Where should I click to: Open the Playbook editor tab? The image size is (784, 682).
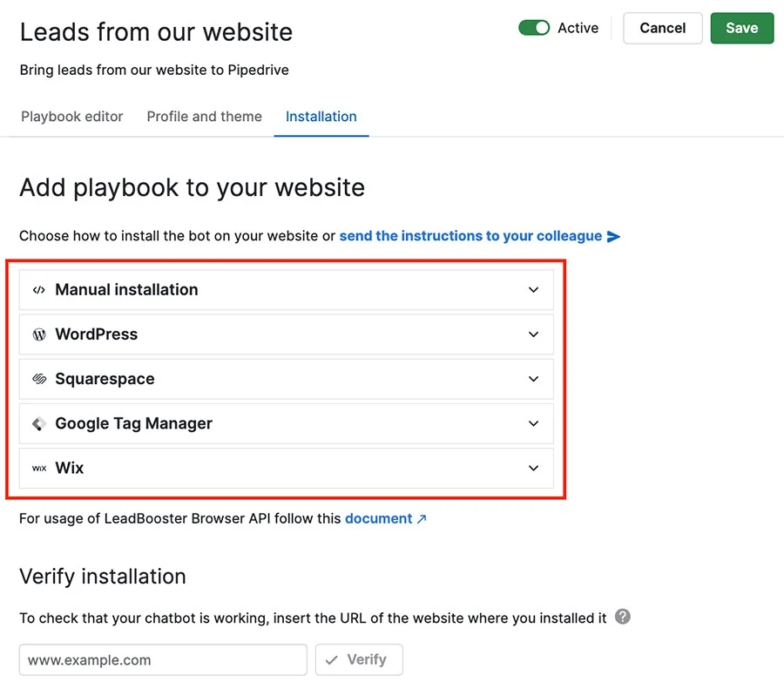tap(72, 117)
